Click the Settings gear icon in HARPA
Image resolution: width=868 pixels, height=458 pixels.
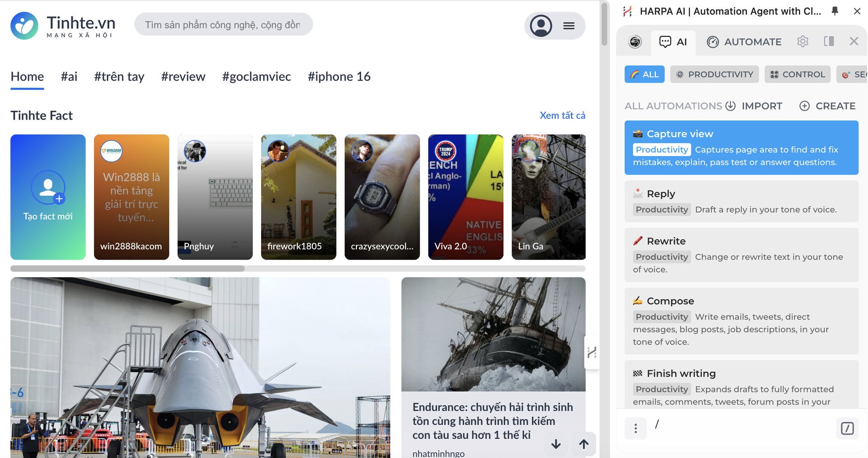pos(803,42)
